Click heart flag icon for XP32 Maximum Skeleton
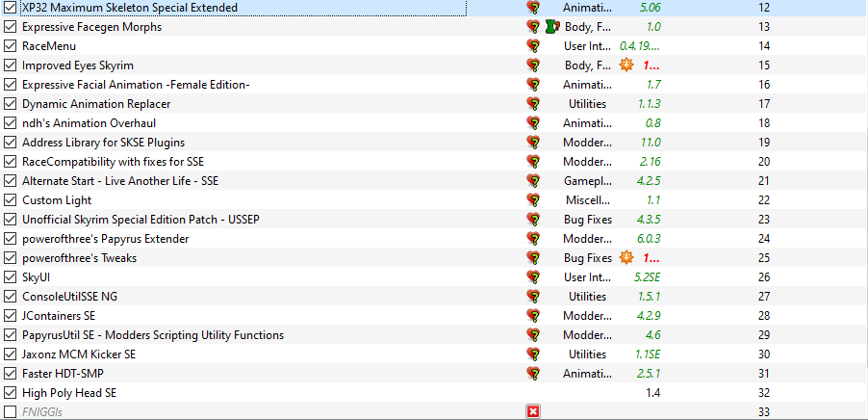Image resolution: width=868 pixels, height=420 pixels. [533, 8]
